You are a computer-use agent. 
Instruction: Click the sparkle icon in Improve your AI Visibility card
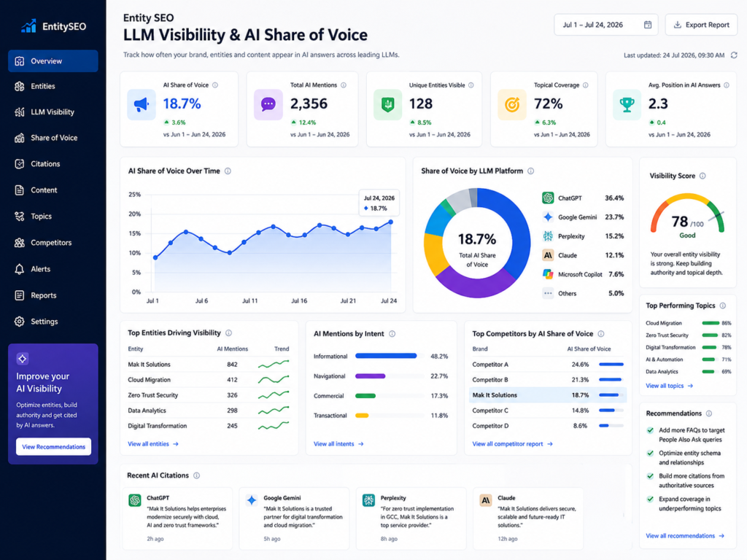coord(23,359)
